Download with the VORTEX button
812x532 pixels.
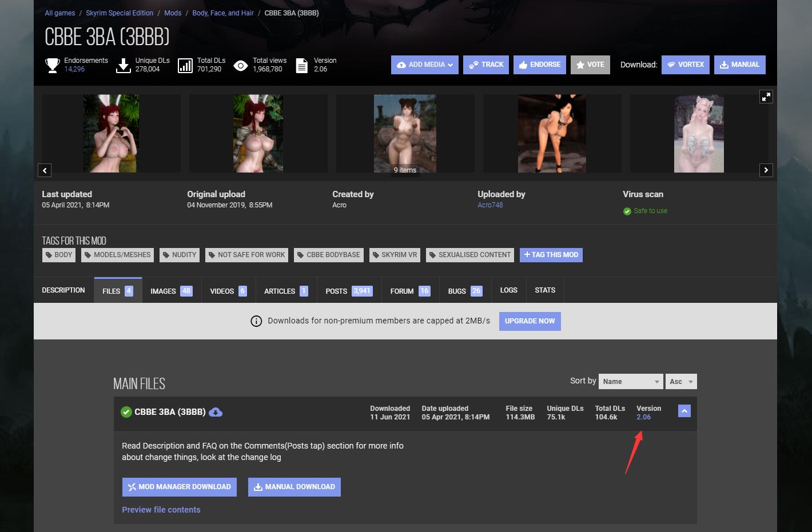(x=686, y=65)
